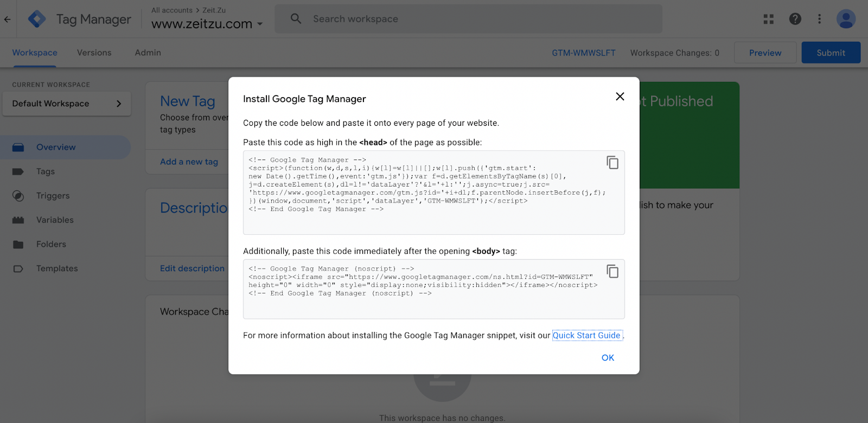The image size is (868, 423).
Task: Click the Edit description link
Action: [192, 268]
